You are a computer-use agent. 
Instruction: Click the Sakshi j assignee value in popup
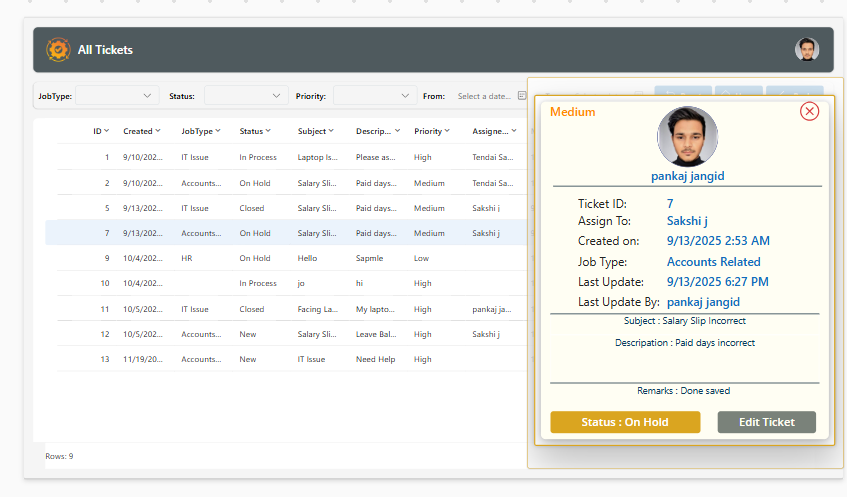pyautogui.click(x=687, y=221)
